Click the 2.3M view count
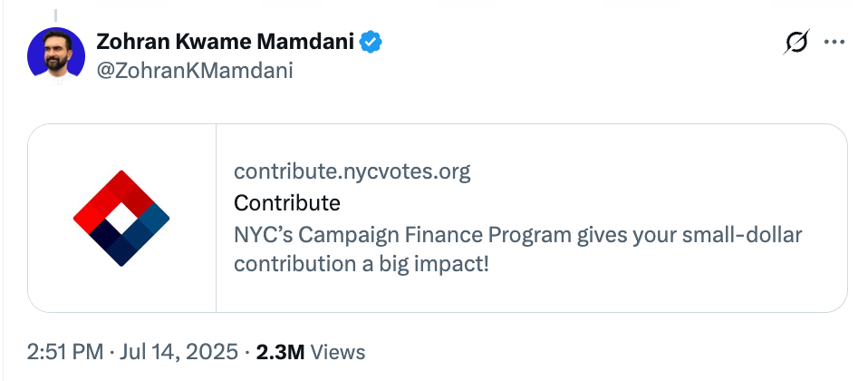The image size is (868, 381). click(281, 352)
